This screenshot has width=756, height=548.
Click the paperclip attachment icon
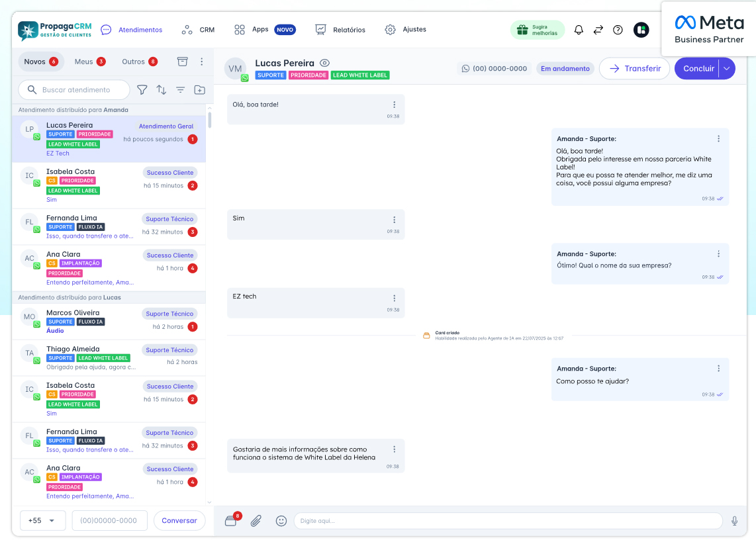coord(256,520)
